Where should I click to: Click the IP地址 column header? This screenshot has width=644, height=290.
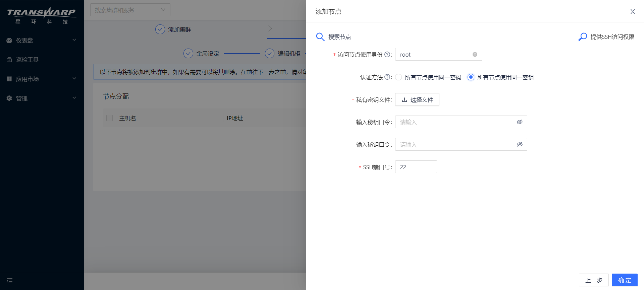235,118
